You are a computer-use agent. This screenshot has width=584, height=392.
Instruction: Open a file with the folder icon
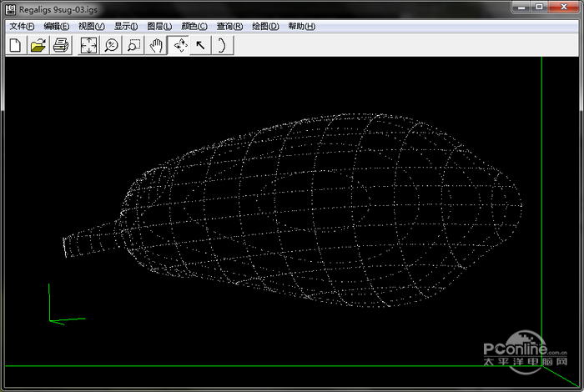click(x=38, y=46)
